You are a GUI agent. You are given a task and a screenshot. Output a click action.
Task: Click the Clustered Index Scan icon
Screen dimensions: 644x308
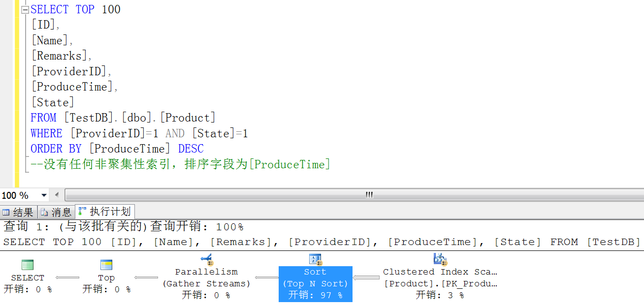tap(440, 259)
